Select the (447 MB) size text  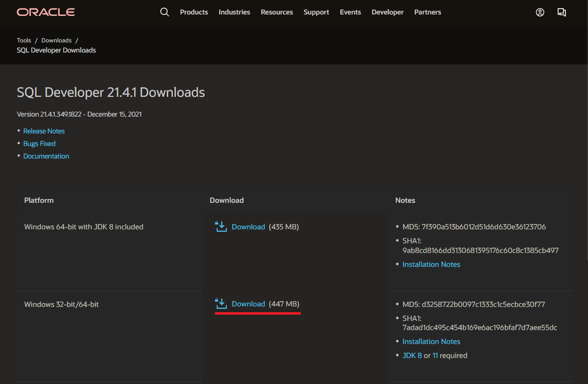[284, 304]
